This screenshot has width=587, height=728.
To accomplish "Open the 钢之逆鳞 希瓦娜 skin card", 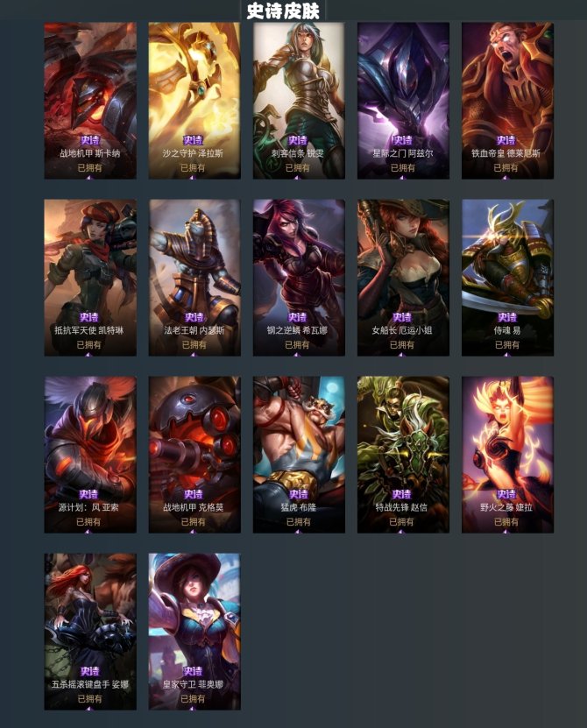I will (x=299, y=278).
